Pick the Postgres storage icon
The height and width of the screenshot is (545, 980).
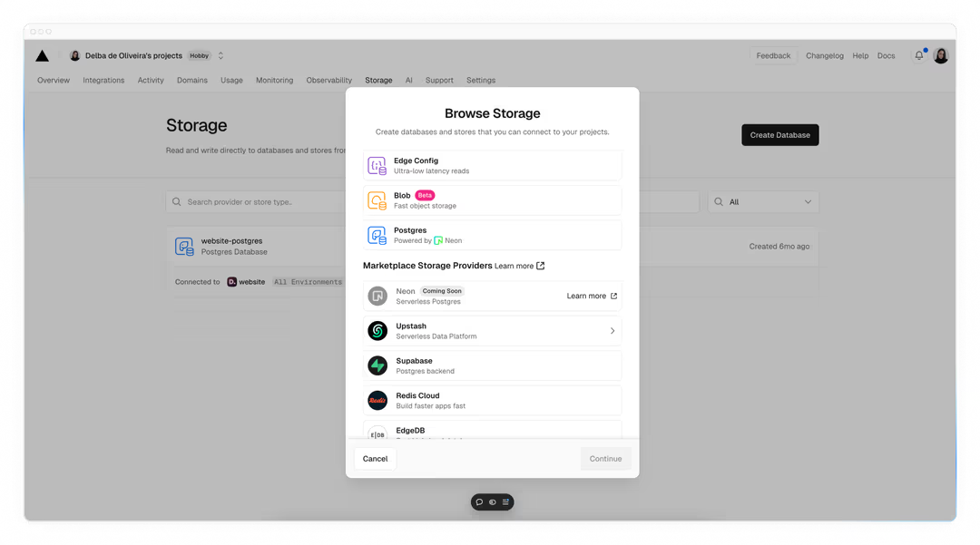377,236
